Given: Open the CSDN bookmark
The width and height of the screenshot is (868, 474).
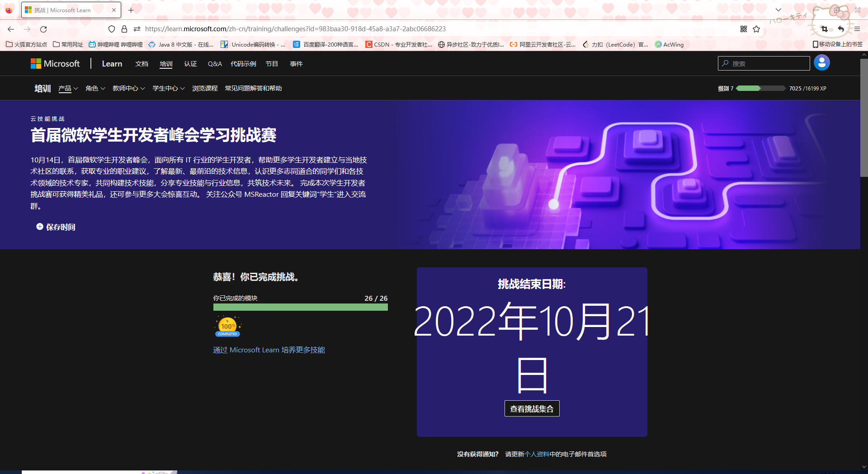Looking at the screenshot, I should coord(399,44).
